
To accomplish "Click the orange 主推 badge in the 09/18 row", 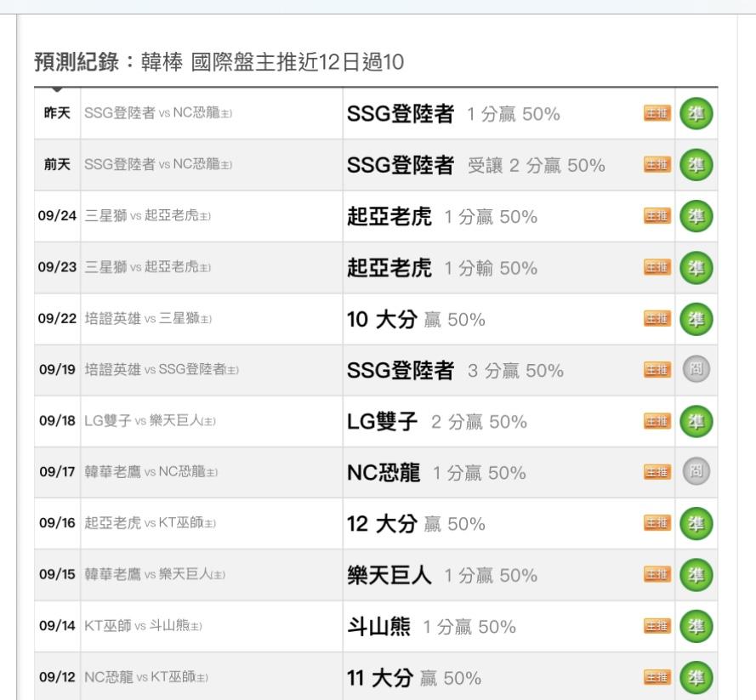I will [x=657, y=421].
